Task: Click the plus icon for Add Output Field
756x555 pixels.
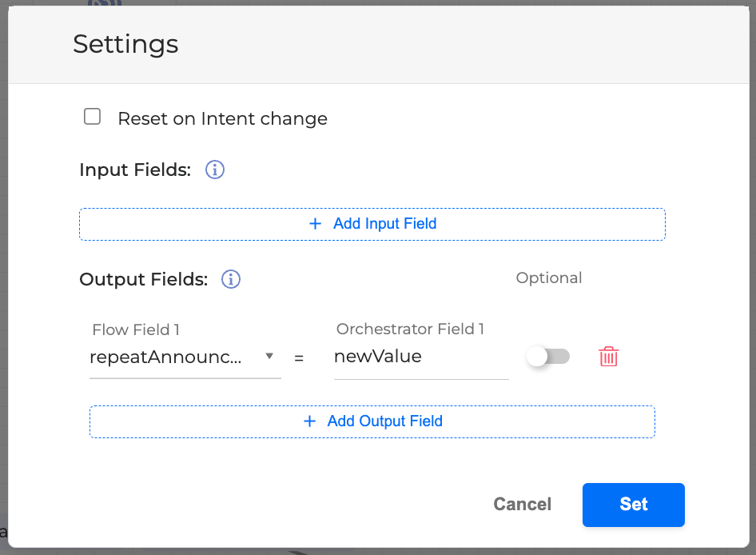Action: click(x=309, y=421)
